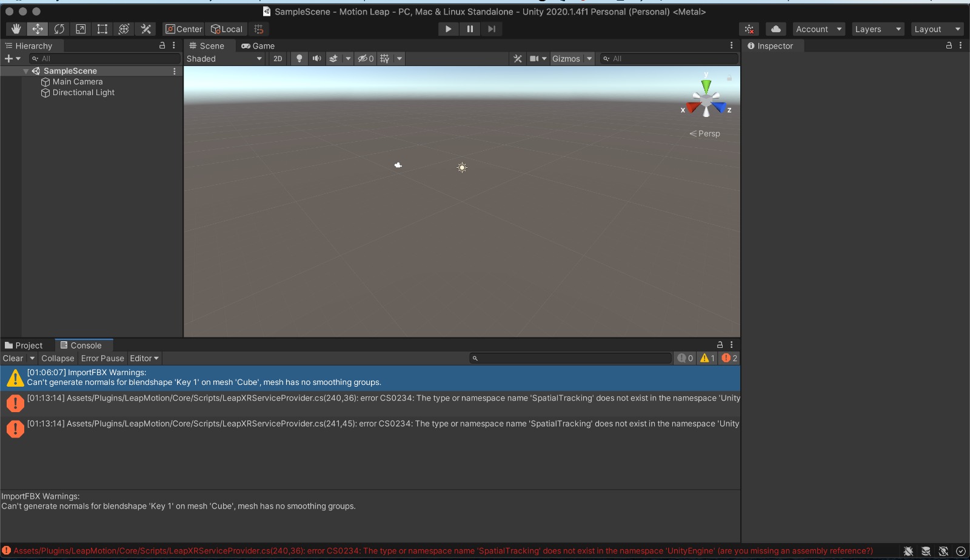The height and width of the screenshot is (560, 970).
Task: Select the Move tool
Action: tap(38, 29)
